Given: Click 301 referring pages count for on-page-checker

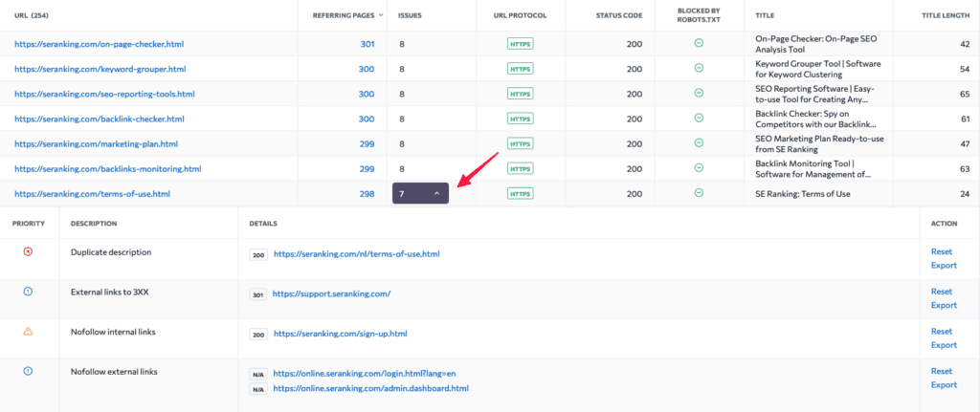Looking at the screenshot, I should pos(367,44).
